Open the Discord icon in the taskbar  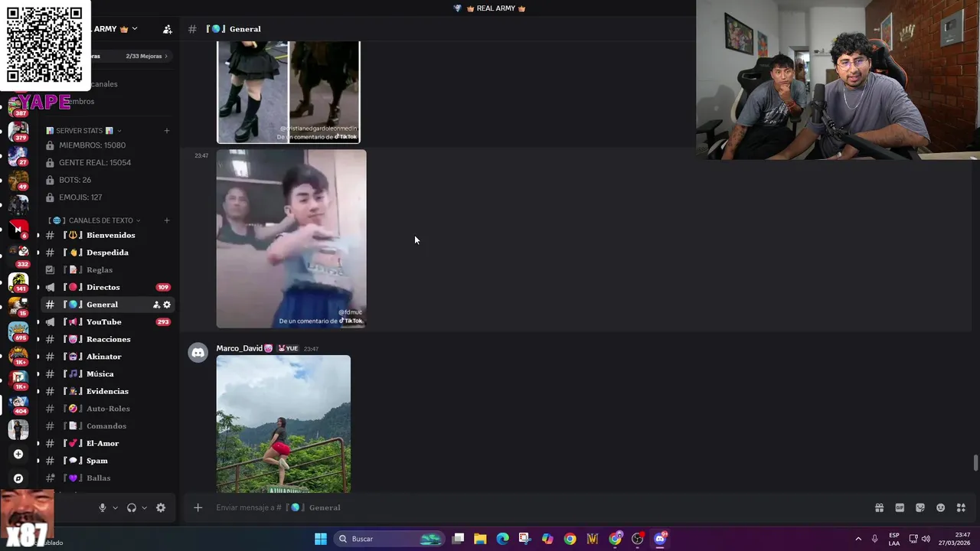[x=660, y=539]
